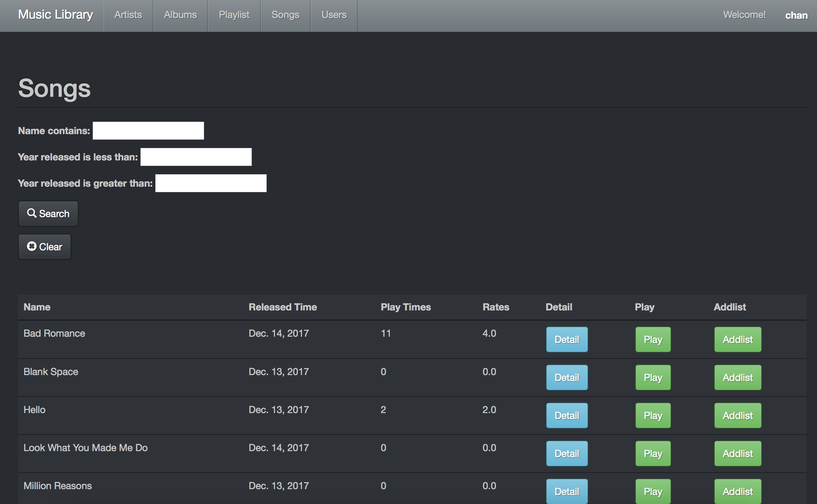Add Hello to a playlist with Addlist

coord(737,416)
